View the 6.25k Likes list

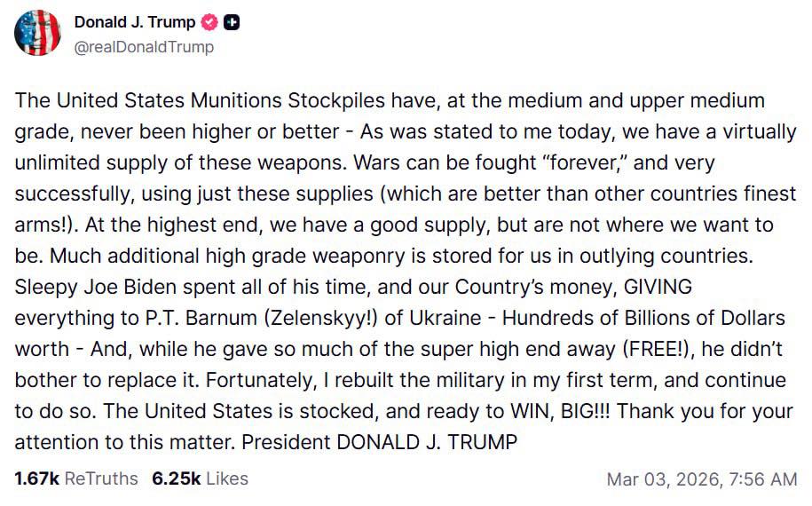pyautogui.click(x=200, y=478)
